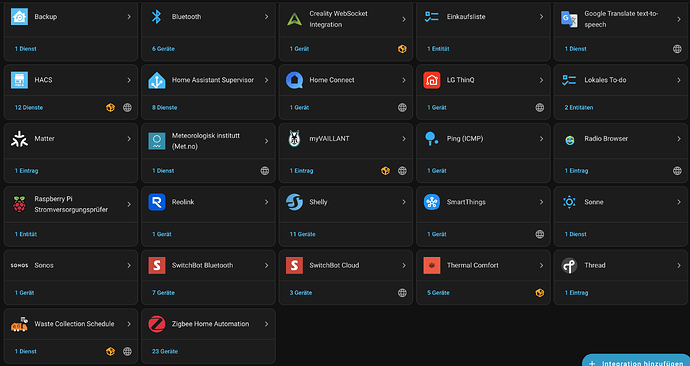Select the Waste Collection Schedule title
The image size is (690, 366).
[74, 324]
